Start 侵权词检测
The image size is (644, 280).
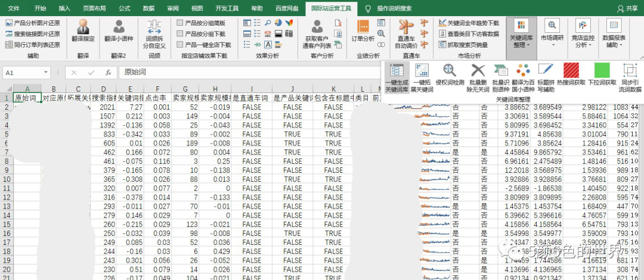coord(450,74)
